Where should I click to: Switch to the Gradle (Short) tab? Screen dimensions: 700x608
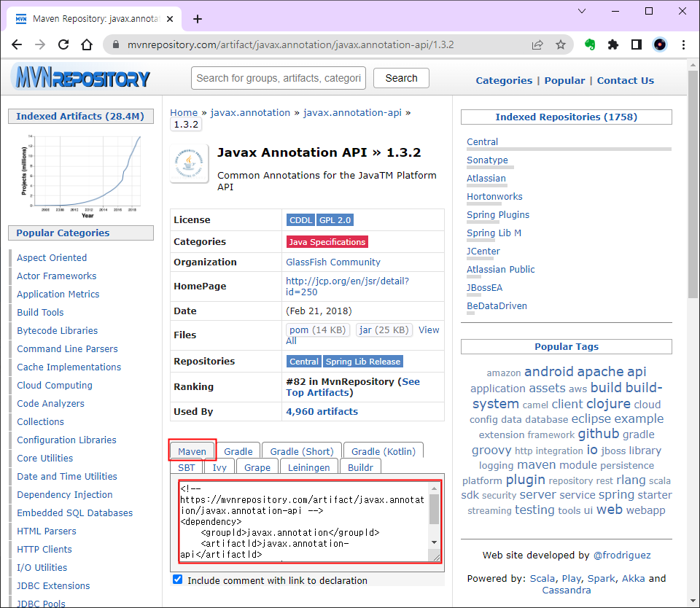tap(302, 451)
